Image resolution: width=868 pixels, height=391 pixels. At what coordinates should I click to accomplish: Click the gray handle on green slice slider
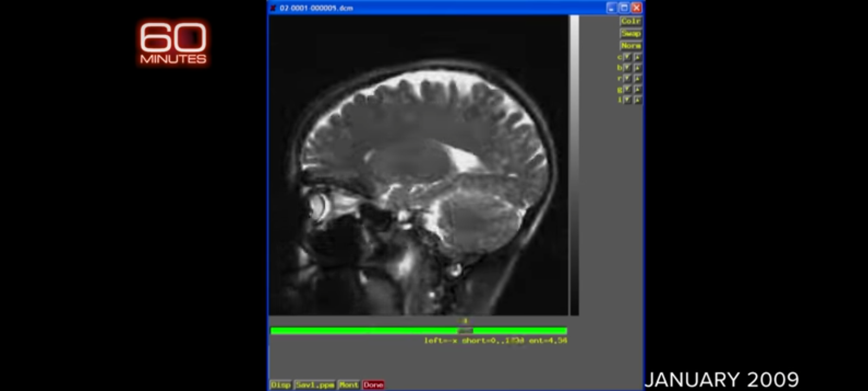pyautogui.click(x=465, y=331)
